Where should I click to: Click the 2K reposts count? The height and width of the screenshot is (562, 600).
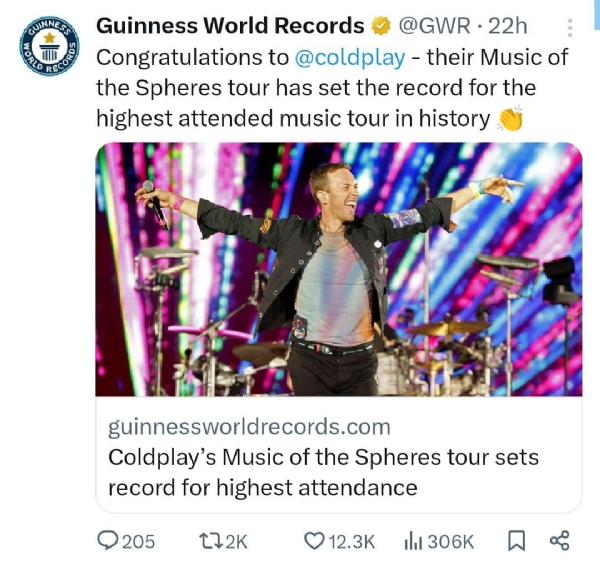(236, 542)
